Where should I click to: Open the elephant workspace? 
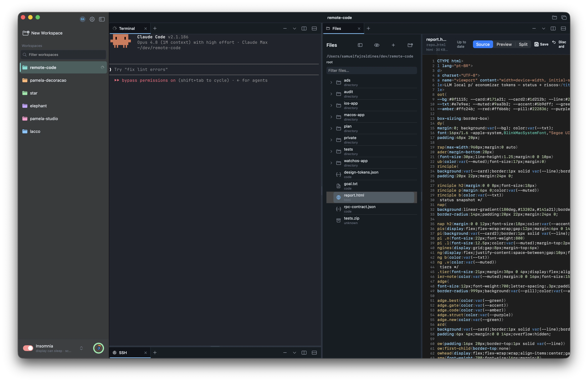point(63,106)
